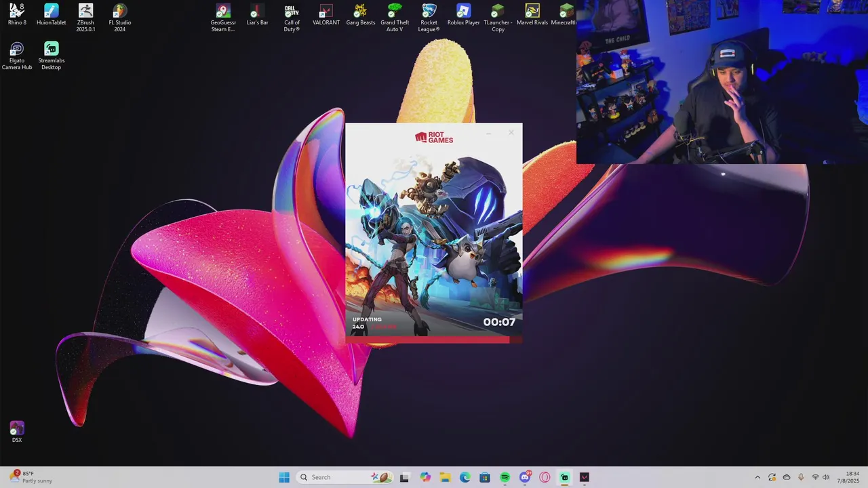The width and height of the screenshot is (868, 488).
Task: Select the FL Studio 2024 desktop icon
Action: click(x=119, y=17)
